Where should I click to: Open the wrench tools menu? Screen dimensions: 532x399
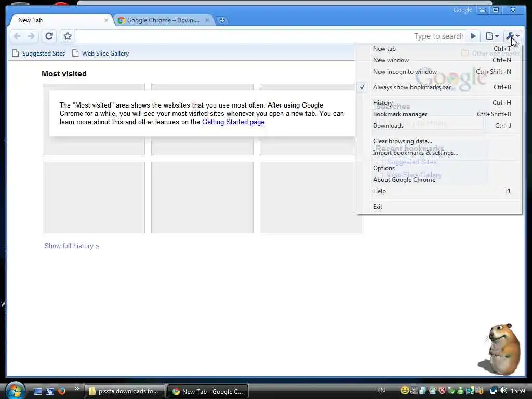[512, 36]
